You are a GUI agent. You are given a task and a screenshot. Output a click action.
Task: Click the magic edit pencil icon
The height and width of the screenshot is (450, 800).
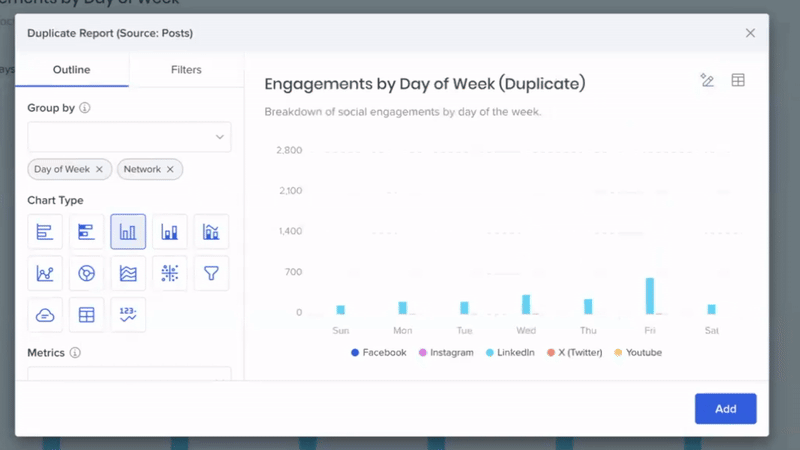point(707,81)
